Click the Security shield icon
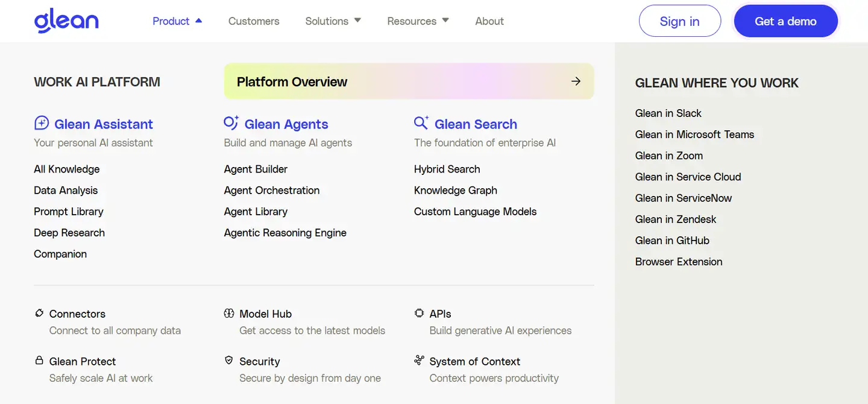Image resolution: width=868 pixels, height=404 pixels. click(x=229, y=361)
